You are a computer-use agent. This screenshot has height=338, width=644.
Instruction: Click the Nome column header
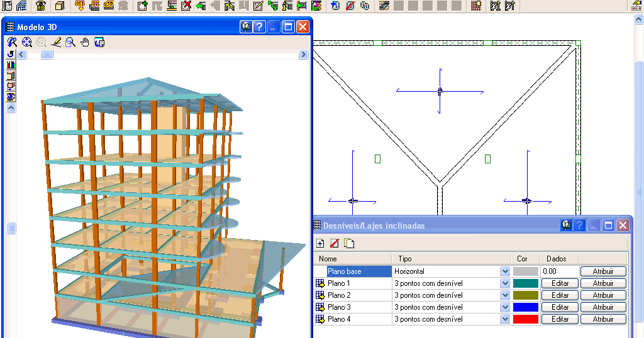click(353, 259)
